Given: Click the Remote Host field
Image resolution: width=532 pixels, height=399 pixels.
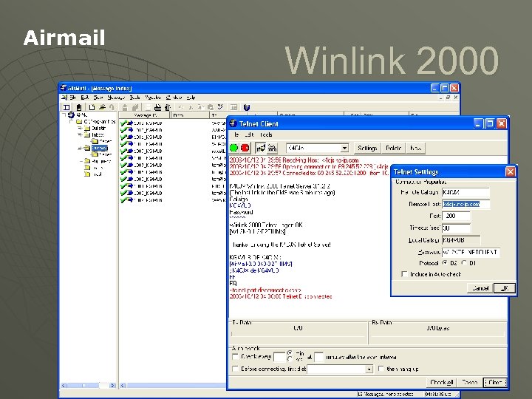Looking at the screenshot, I should coord(465,204).
